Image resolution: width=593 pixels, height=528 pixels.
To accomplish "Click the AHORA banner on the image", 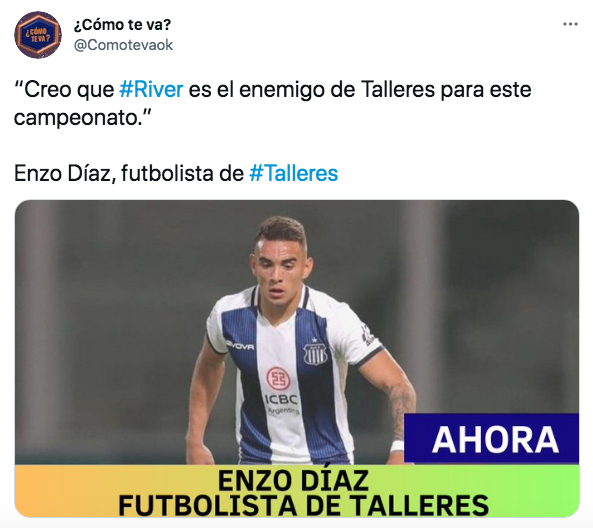I will 491,439.
